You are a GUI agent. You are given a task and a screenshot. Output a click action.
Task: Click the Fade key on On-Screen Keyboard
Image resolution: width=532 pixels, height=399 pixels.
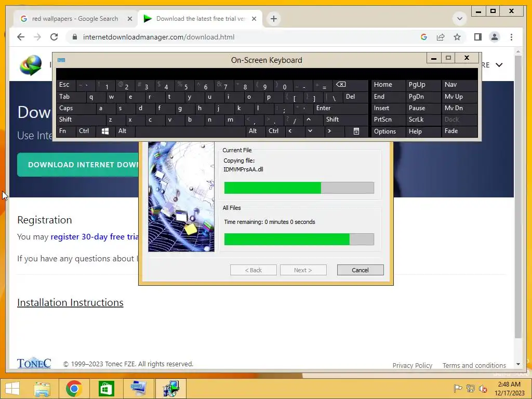tap(460, 131)
